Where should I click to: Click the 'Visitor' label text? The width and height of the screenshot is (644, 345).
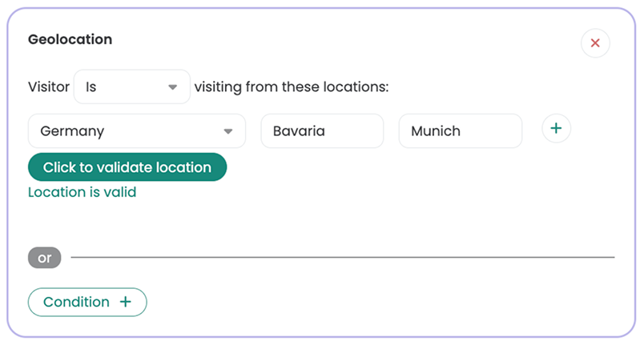click(x=48, y=86)
